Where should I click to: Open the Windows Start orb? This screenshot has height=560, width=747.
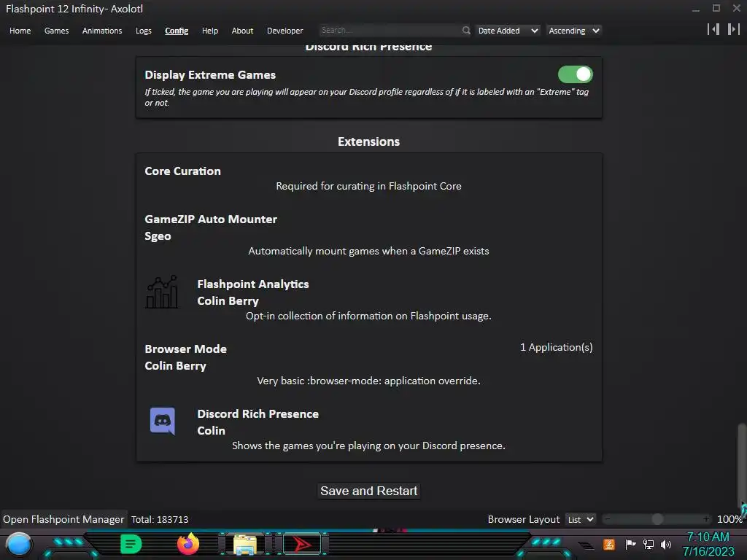point(18,544)
